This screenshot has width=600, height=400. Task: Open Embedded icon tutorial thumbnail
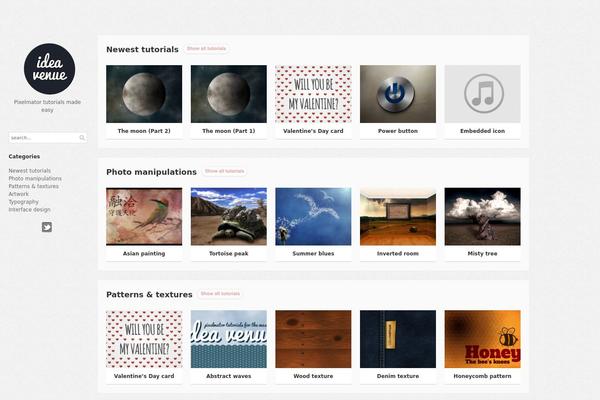(x=483, y=94)
